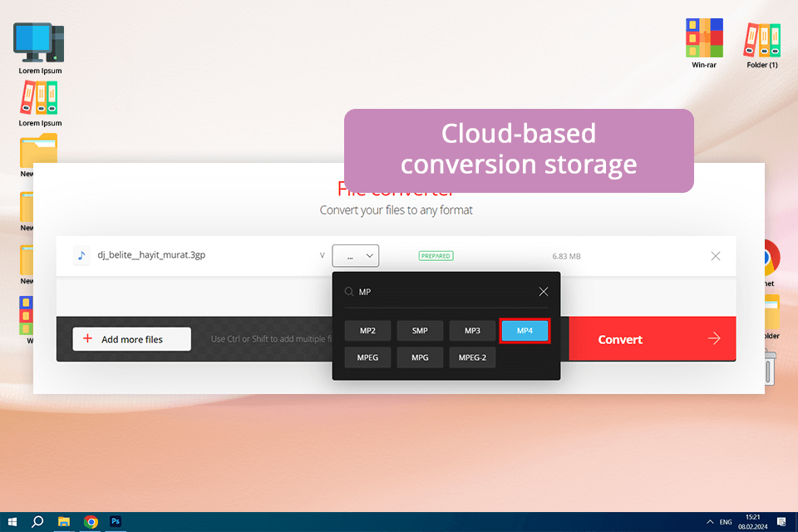This screenshot has height=532, width=798.
Task: Click the ENG language indicator
Action: point(726,522)
